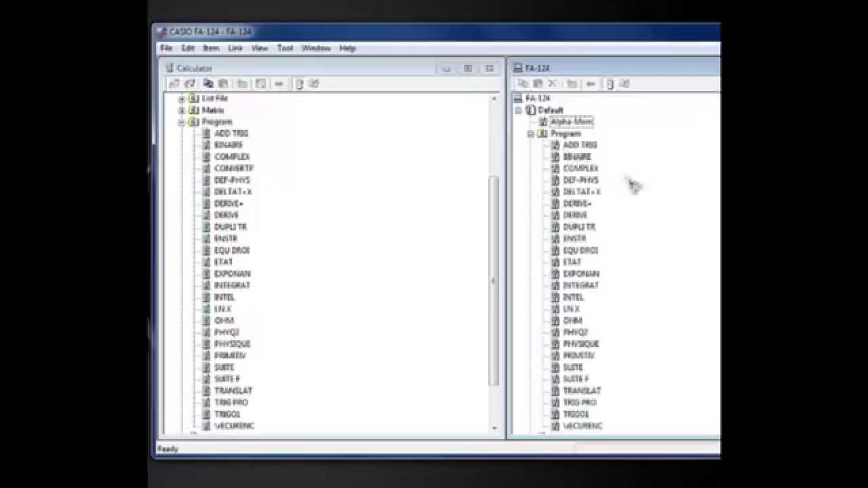Select DEF-PHYS in the Calculator pane
The height and width of the screenshot is (488, 868).
click(232, 180)
